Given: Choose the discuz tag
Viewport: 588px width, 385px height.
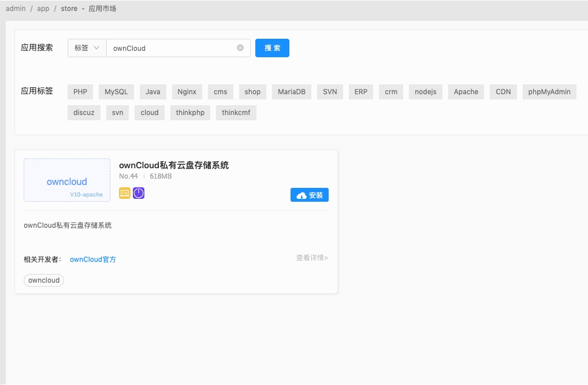Looking at the screenshot, I should 84,113.
